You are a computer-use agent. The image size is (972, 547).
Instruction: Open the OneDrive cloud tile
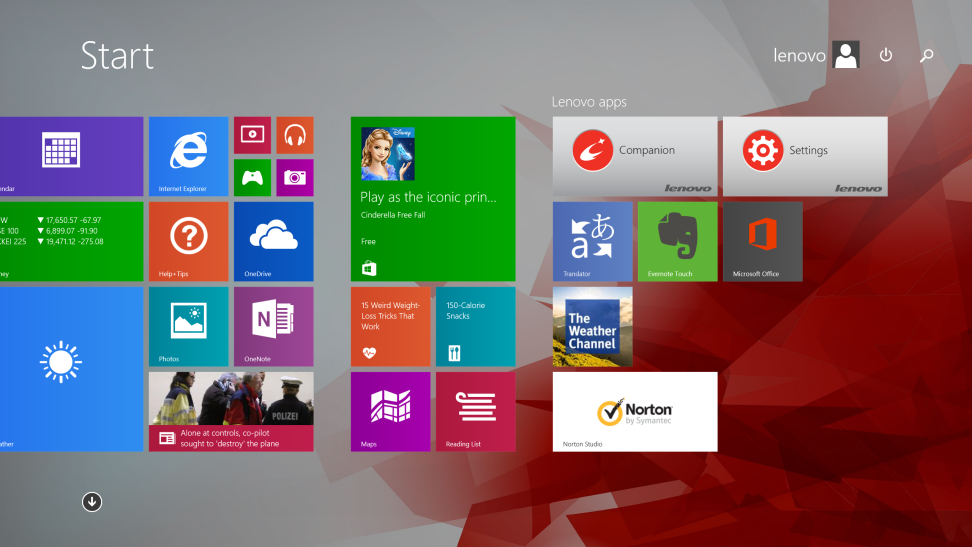pyautogui.click(x=273, y=241)
